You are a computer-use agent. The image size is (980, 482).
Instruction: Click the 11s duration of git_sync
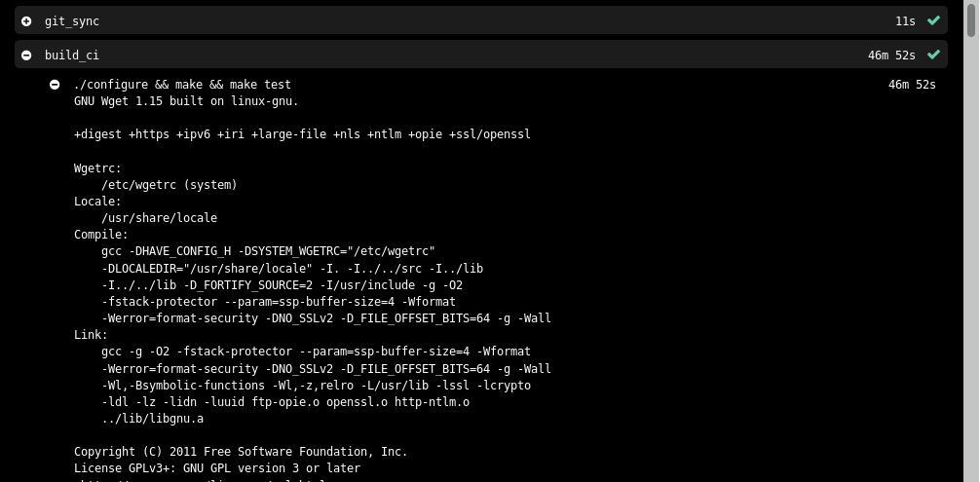tap(905, 21)
